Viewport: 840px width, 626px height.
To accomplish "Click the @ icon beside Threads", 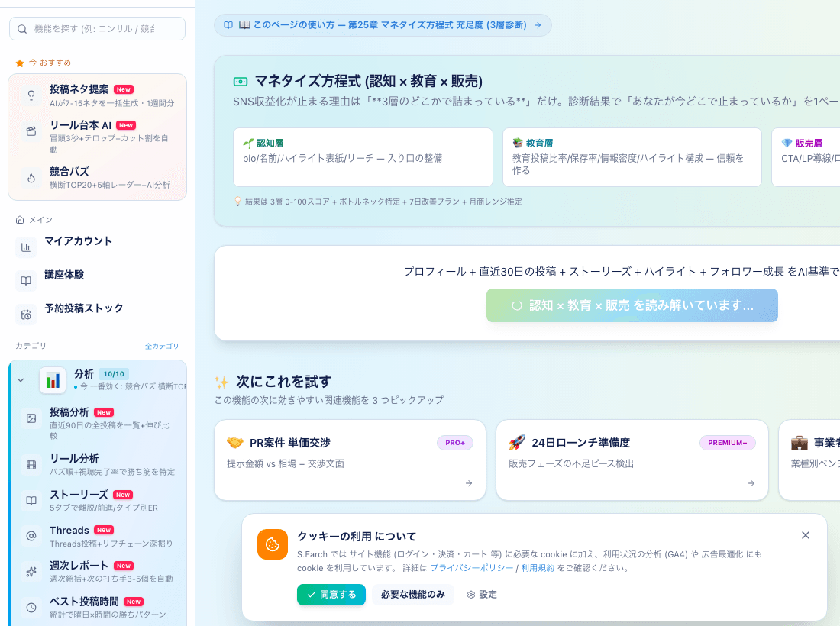I will click(31, 536).
